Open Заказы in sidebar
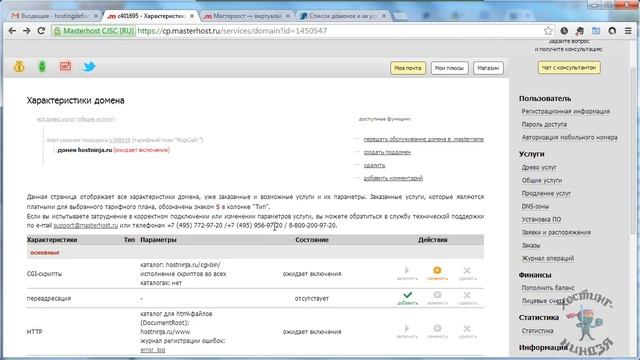This screenshot has height=360, width=640. coord(531,245)
